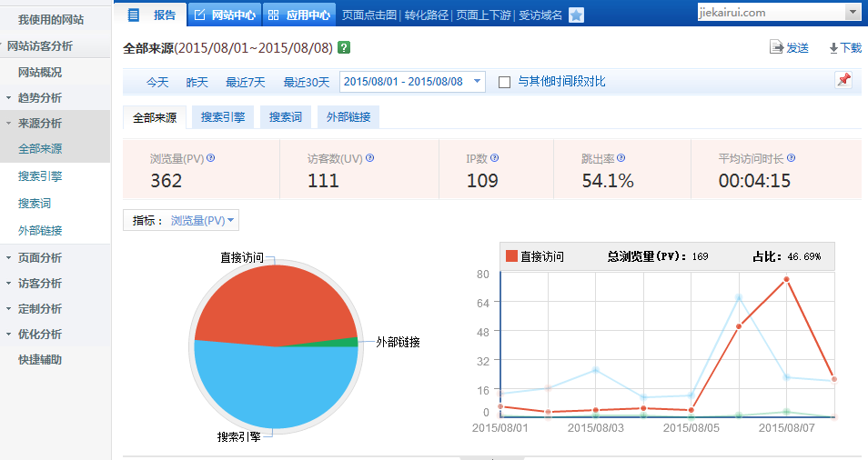Select the 昨天 quick date link
This screenshot has width=868, height=460.
point(197,83)
